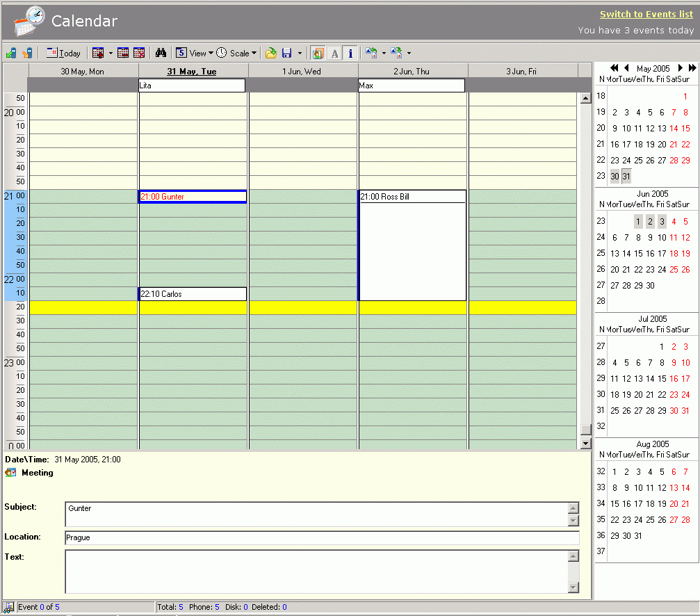The height and width of the screenshot is (616, 700).
Task: Click the Jun 2005 month title
Action: pos(652,194)
